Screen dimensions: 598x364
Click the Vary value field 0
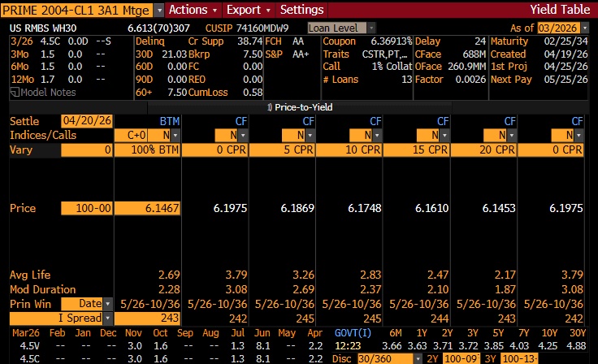click(87, 150)
